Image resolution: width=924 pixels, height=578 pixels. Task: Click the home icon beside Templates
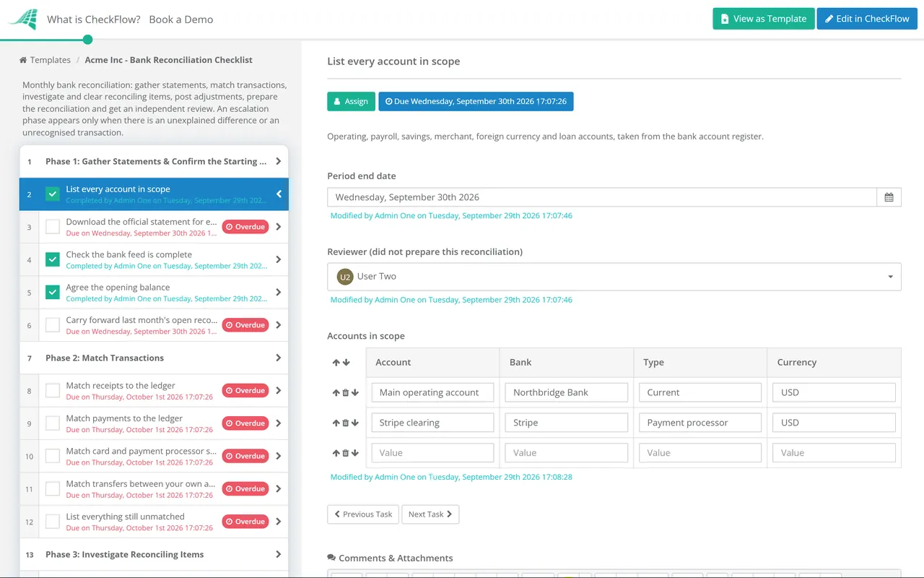tap(23, 60)
